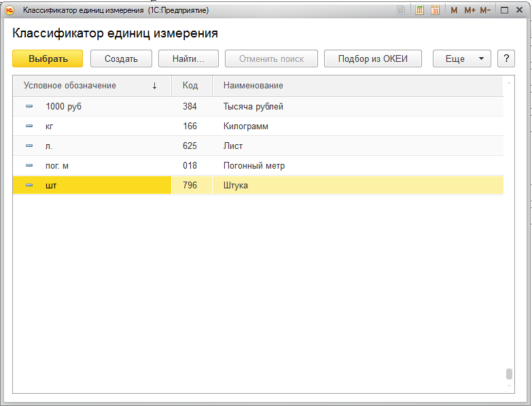Click the row icon next to кг
This screenshot has width=532, height=406.
point(29,126)
